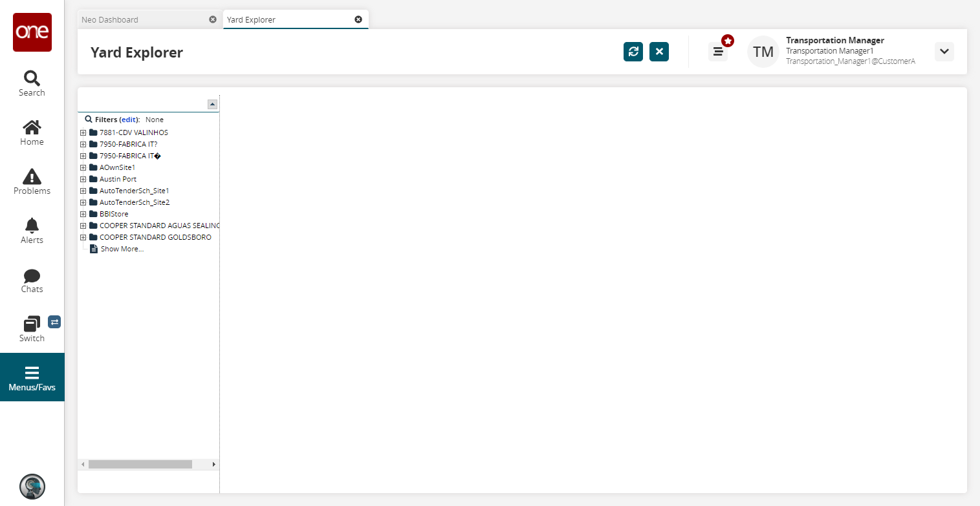Select the Austin Port site
The height and width of the screenshot is (506, 980).
click(x=118, y=179)
